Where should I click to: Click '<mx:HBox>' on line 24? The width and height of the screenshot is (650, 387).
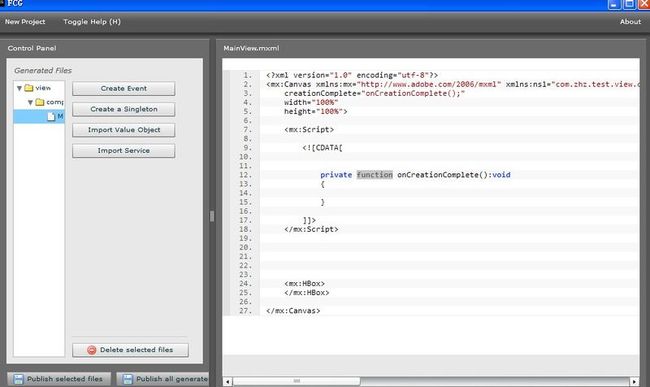point(304,283)
